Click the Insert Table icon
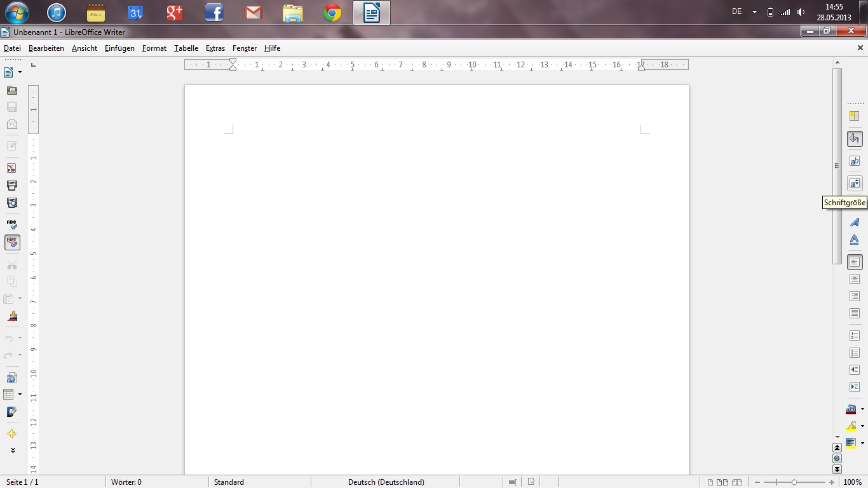This screenshot has height=488, width=868. click(9, 395)
